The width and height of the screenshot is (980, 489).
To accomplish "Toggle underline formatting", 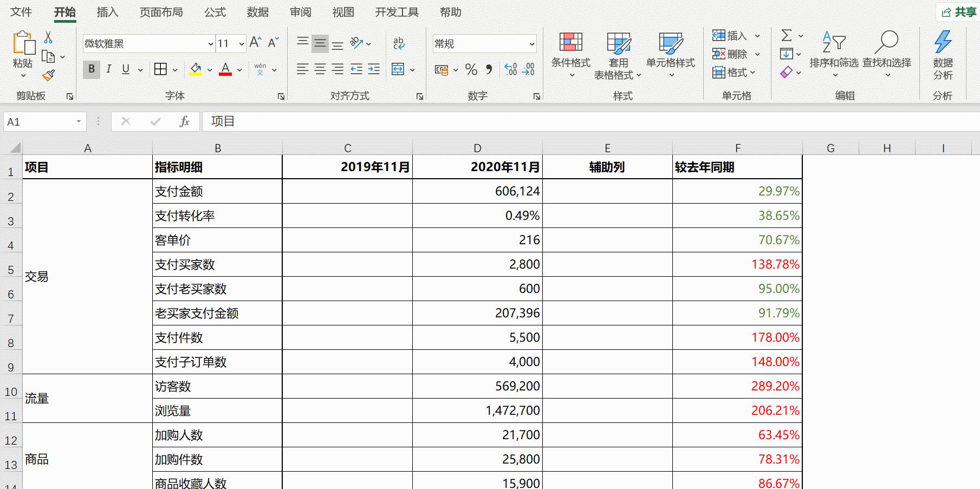I will coord(125,69).
